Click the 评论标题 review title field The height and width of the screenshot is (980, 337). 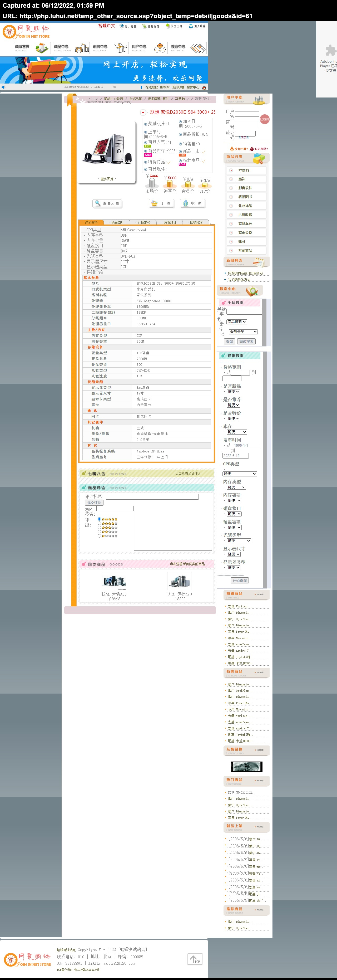pyautogui.click(x=152, y=497)
